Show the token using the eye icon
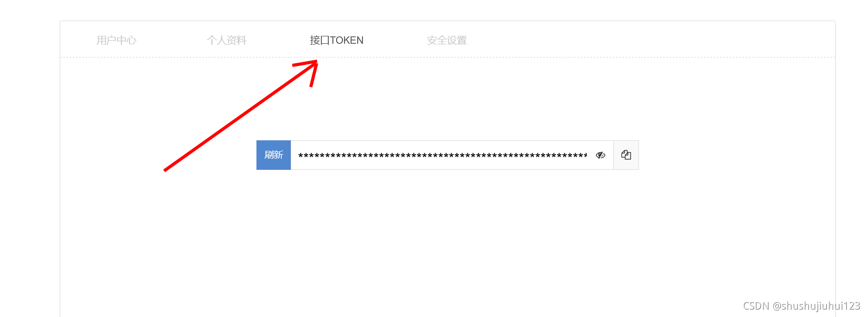Viewport: 868px width, 317px height. (600, 155)
